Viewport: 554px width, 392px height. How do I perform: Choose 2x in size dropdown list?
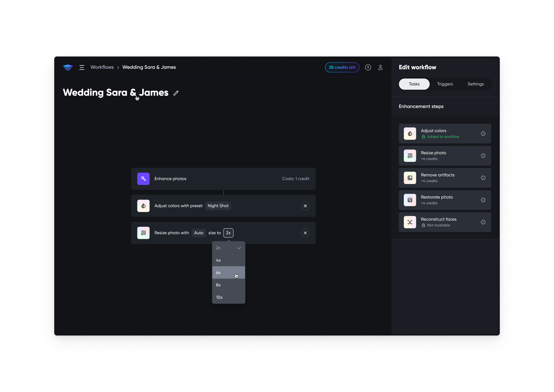229,248
